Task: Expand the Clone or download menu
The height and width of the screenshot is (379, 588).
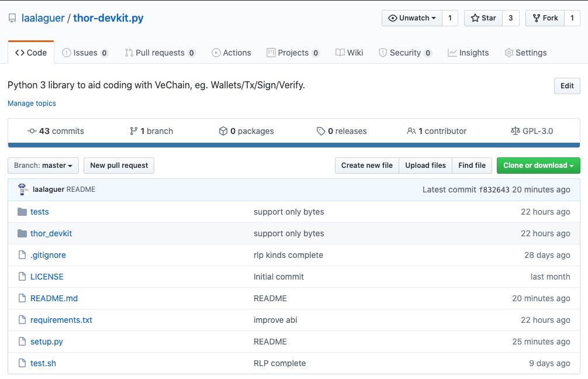Action: [x=538, y=166]
